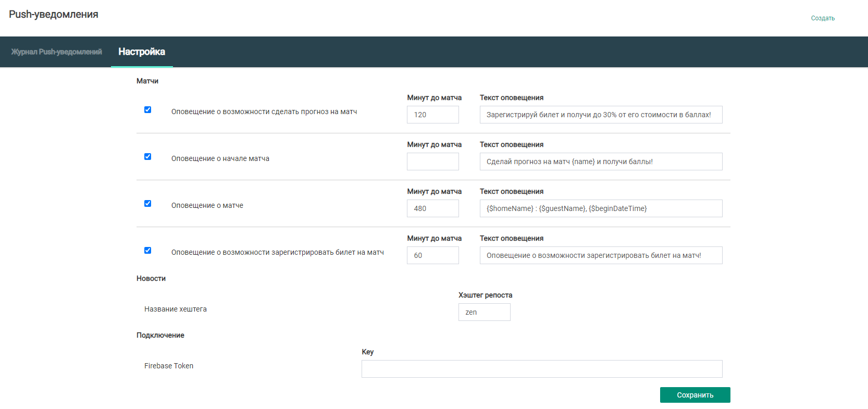
Task: Click the Сделай прогноз на матч text field
Action: click(x=600, y=162)
